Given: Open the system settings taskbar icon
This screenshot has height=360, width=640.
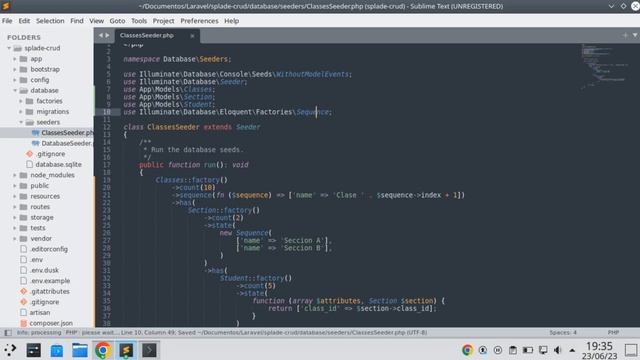Looking at the screenshot, I should (x=33, y=350).
